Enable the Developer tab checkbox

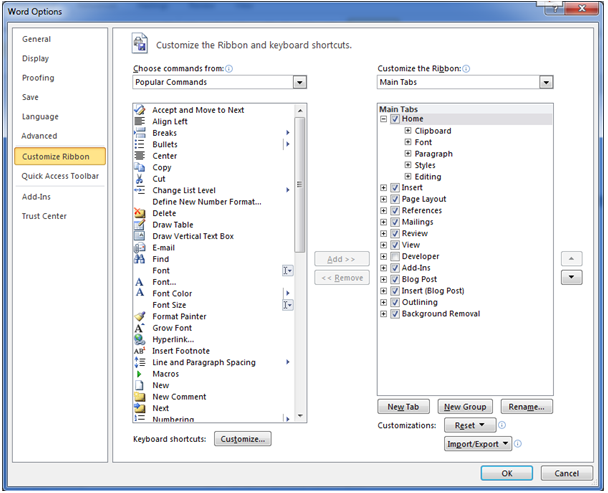(x=395, y=256)
